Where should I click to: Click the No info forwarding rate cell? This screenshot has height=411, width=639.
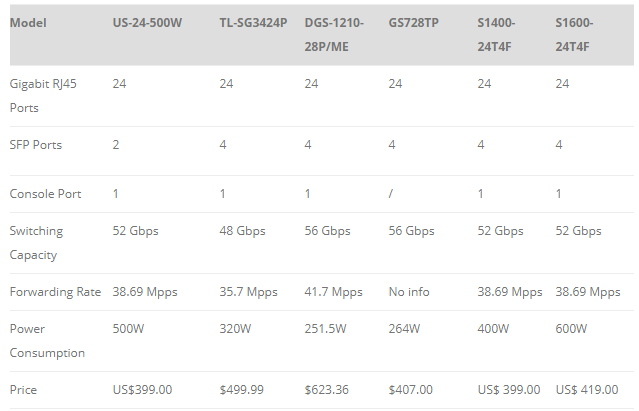pos(409,292)
